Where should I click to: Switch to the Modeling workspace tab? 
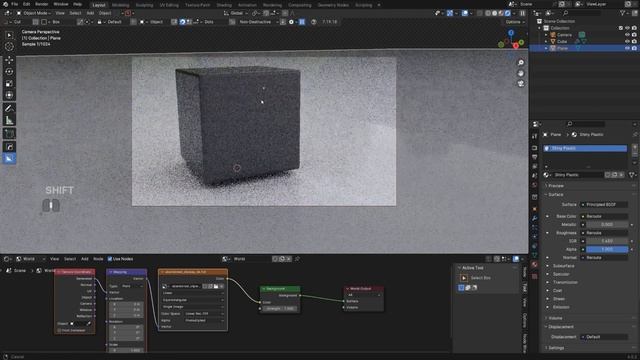pyautogui.click(x=120, y=5)
